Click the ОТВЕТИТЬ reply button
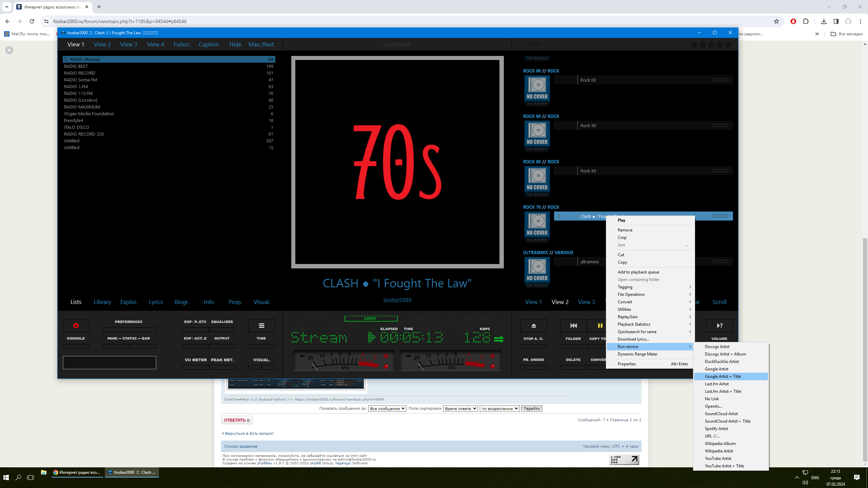Screen dimensions: 868x488 pos(237,420)
